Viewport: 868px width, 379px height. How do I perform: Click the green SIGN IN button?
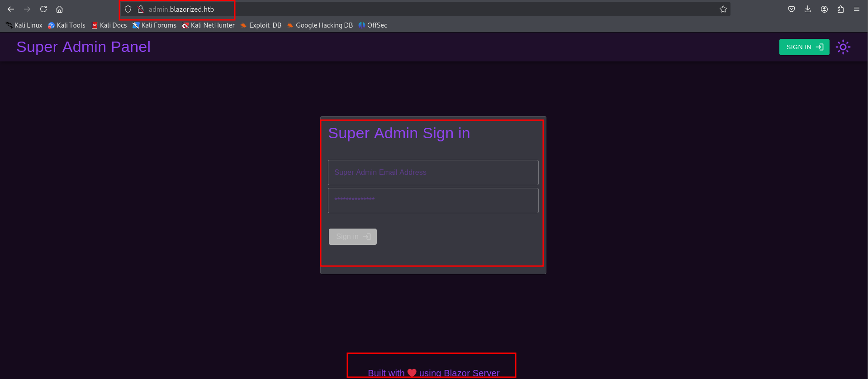(x=804, y=47)
